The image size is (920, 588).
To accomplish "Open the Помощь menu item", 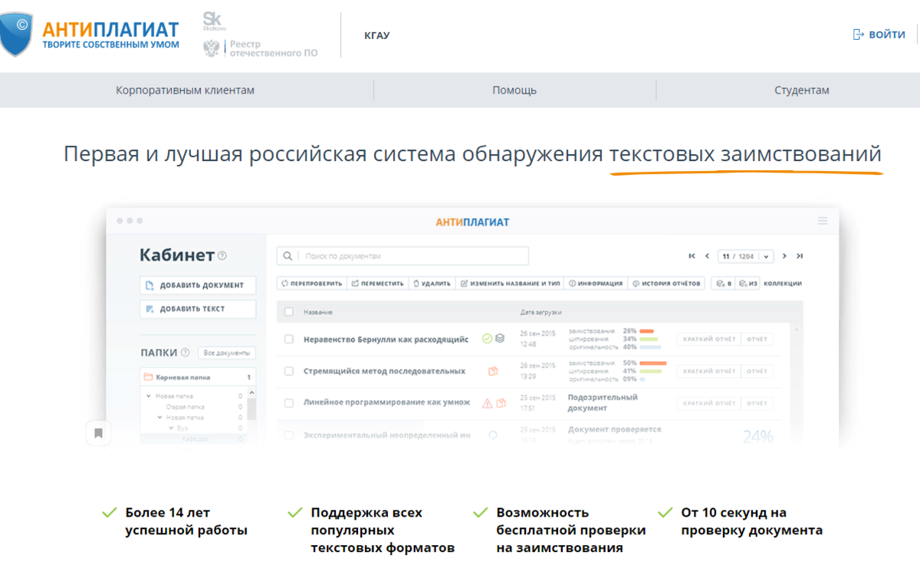I will (514, 90).
